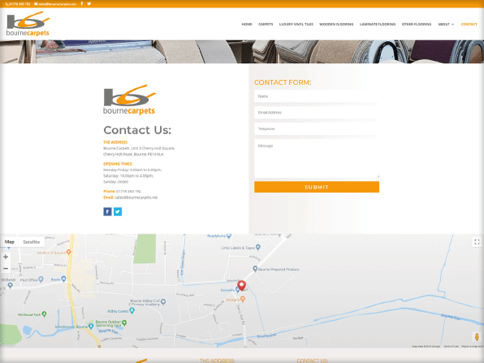Go to Wooden Flooring page
Image resolution: width=484 pixels, height=363 pixels.
[336, 24]
